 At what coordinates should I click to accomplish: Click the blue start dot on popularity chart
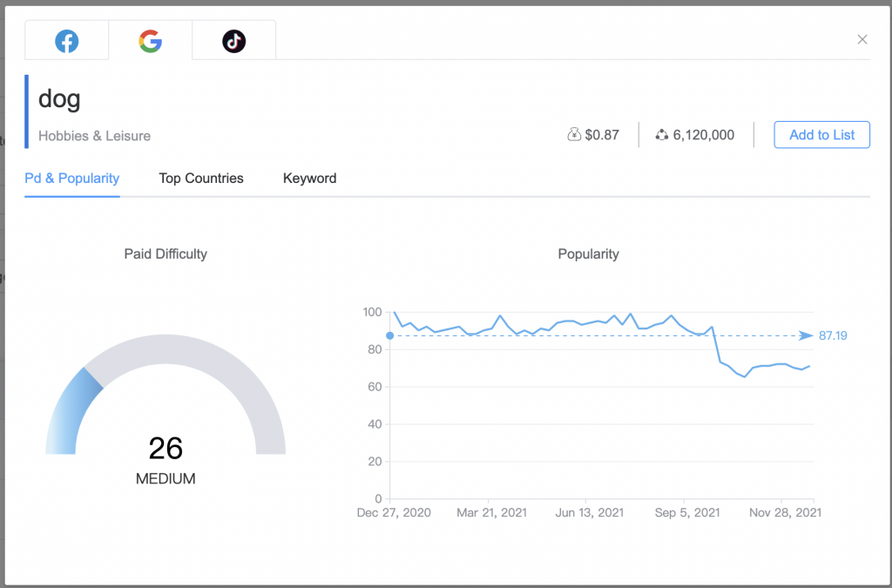389,335
